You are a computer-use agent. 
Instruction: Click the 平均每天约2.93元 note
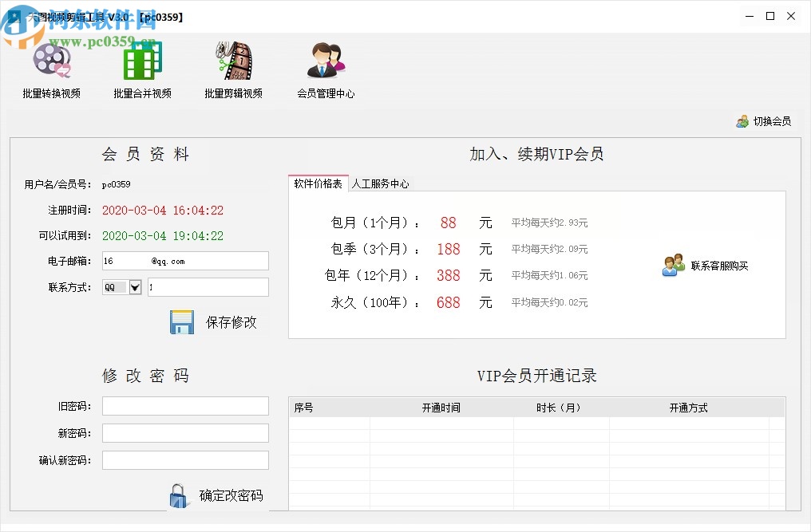[549, 223]
